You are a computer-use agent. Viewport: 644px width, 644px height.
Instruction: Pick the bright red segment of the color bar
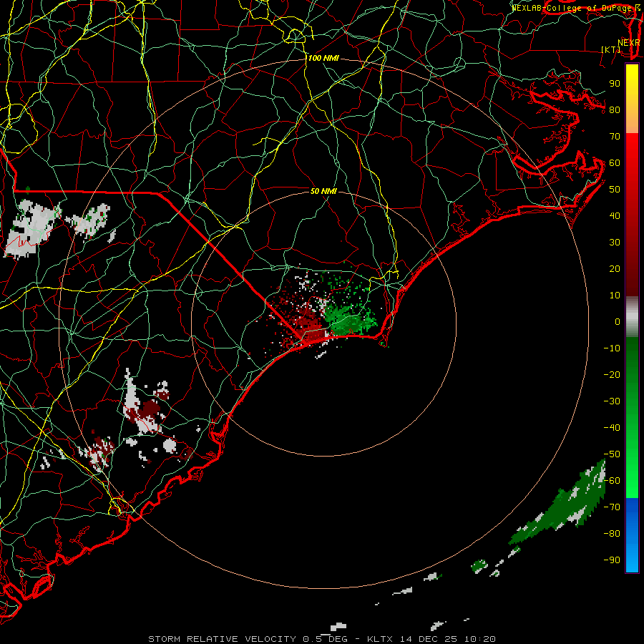click(632, 165)
